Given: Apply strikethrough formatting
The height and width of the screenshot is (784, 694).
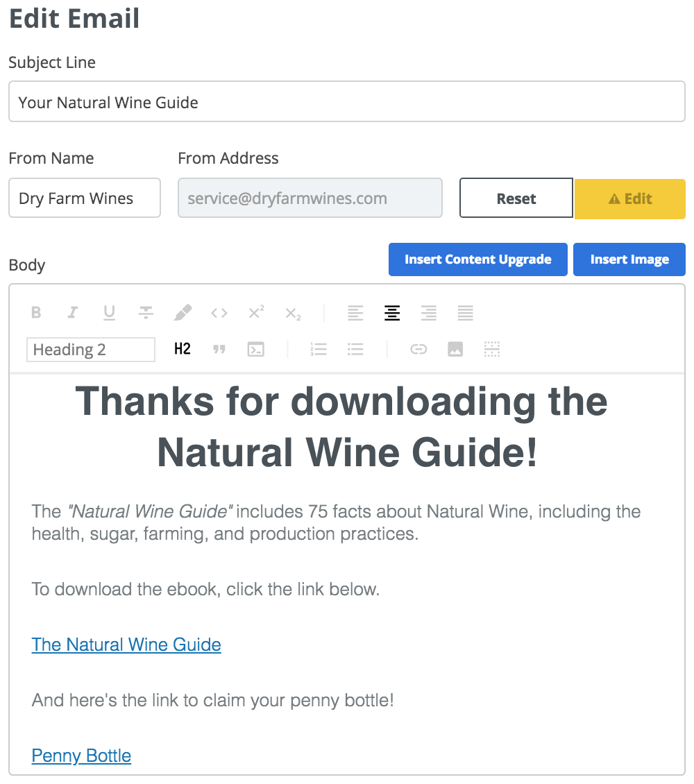Looking at the screenshot, I should tap(146, 312).
